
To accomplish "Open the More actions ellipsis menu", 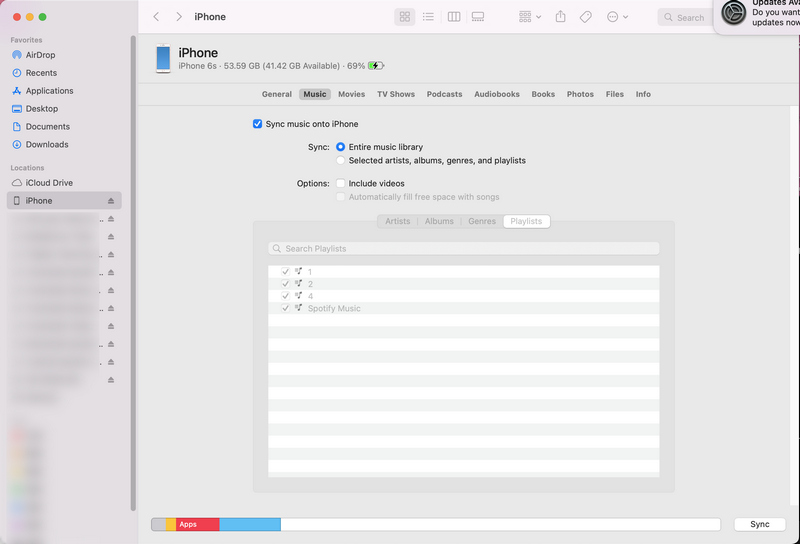I will click(617, 17).
